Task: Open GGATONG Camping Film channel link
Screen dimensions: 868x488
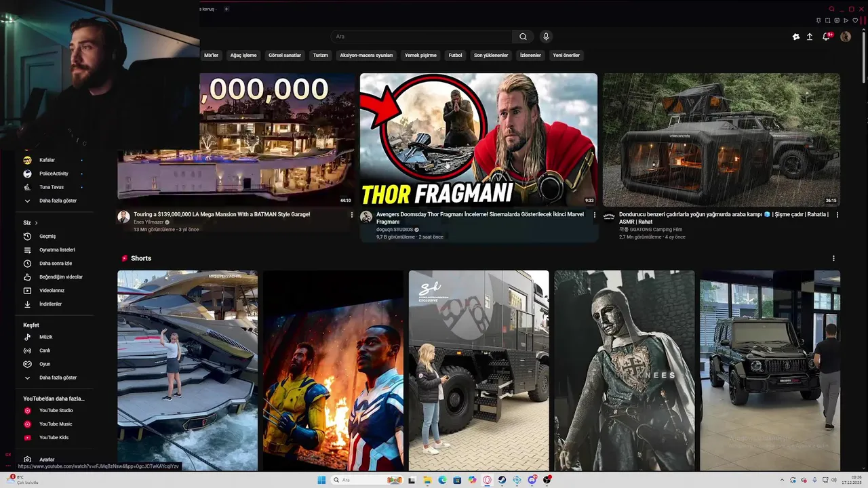Action: click(x=649, y=230)
